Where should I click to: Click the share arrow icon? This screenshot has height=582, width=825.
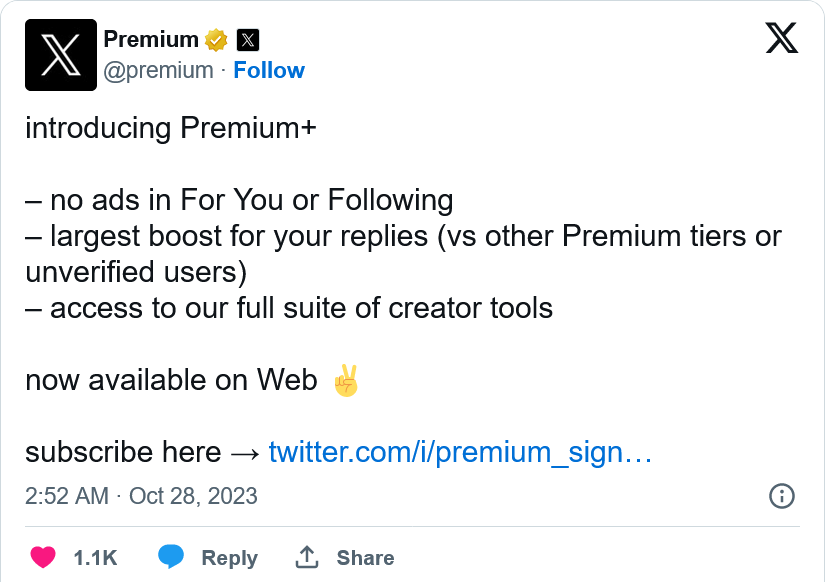(x=307, y=558)
